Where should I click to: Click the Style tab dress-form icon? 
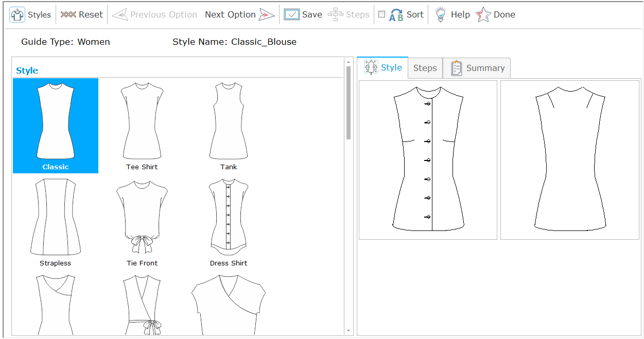coord(371,67)
